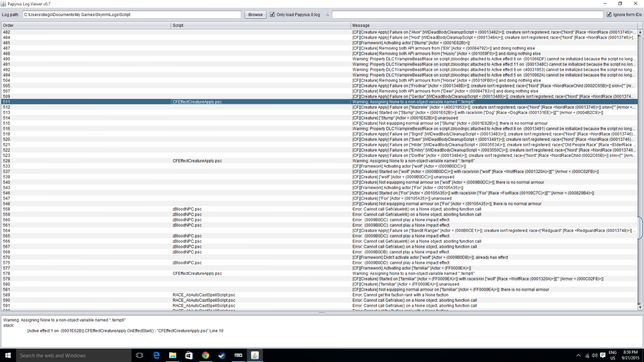Open Steam from taskbar
This screenshot has width=644, height=362.
click(x=222, y=355)
